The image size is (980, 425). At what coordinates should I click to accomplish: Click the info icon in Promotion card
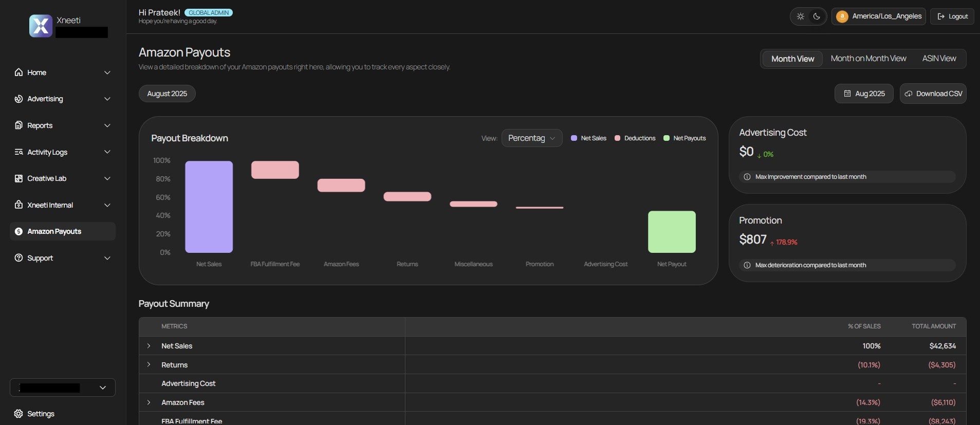coord(747,265)
